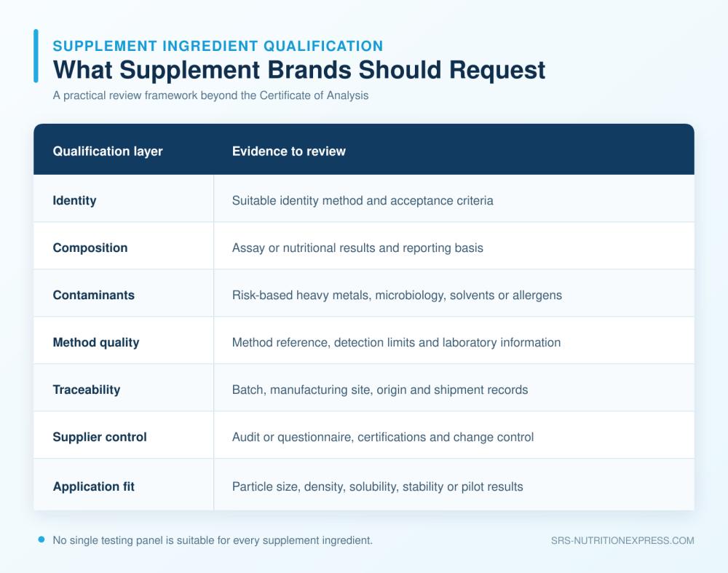
Task: Click the blue vertical accent bar beside the title
Action: pyautogui.click(x=36, y=56)
